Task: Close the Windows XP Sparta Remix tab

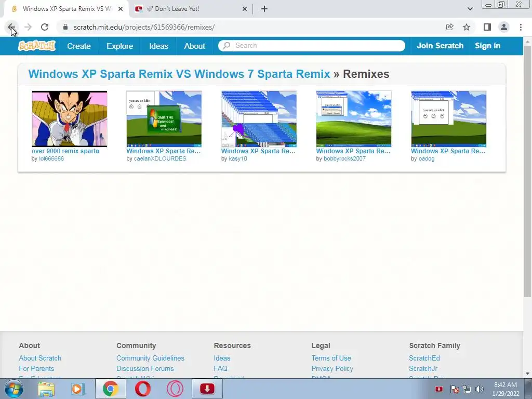Action: tap(121, 9)
